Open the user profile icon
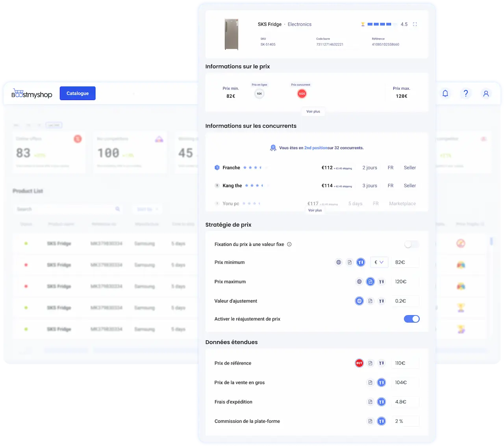504x446 pixels. point(486,93)
